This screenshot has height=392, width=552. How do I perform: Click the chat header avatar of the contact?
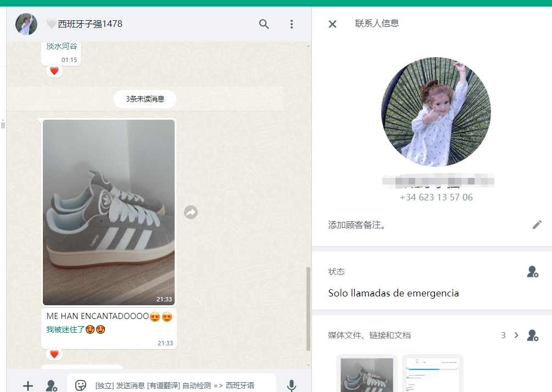click(26, 24)
